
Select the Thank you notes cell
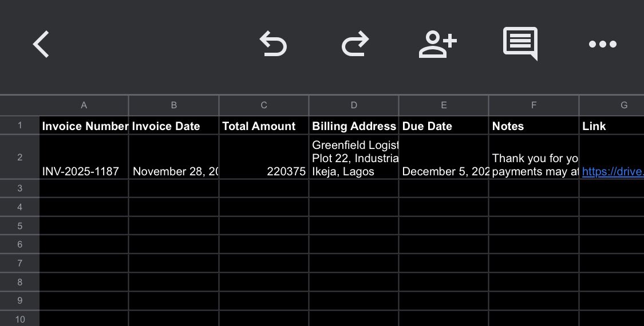[534, 157]
